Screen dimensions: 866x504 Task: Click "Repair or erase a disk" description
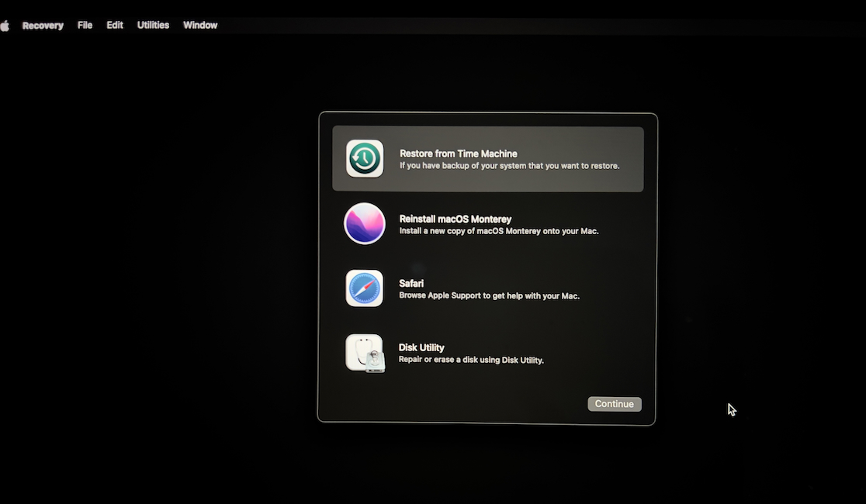tap(471, 360)
